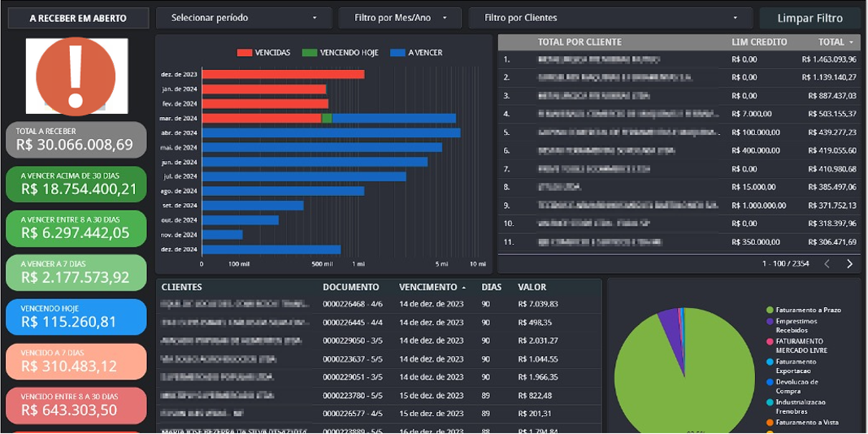Click Faturamento a Vista legend item
The height and width of the screenshot is (434, 868).
click(x=803, y=423)
